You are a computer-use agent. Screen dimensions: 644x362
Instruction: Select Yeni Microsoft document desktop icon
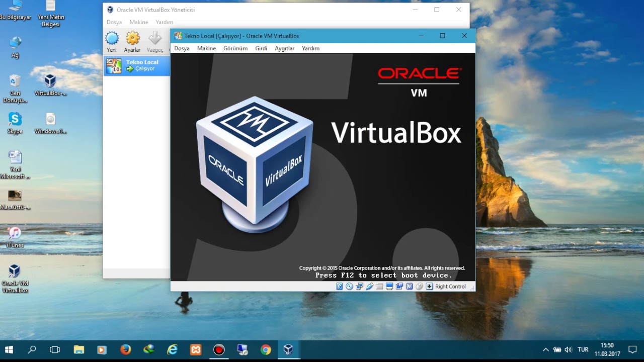(x=15, y=164)
